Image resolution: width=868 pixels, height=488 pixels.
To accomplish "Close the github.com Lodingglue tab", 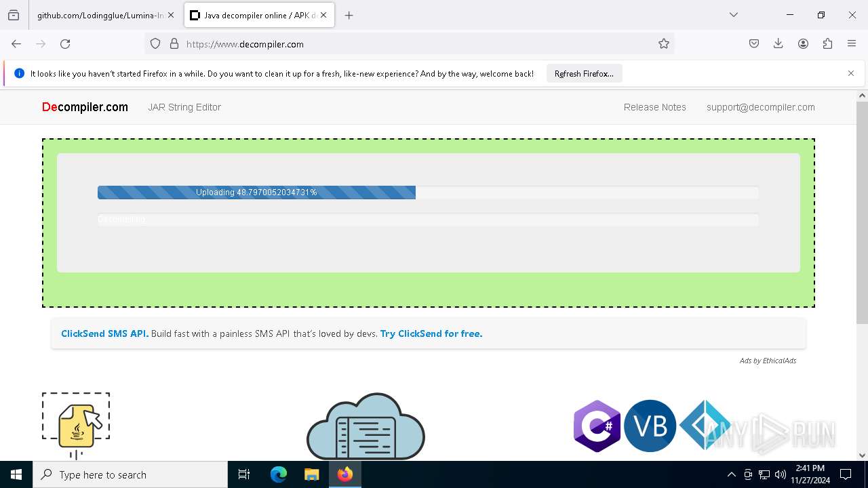I will [x=171, y=15].
